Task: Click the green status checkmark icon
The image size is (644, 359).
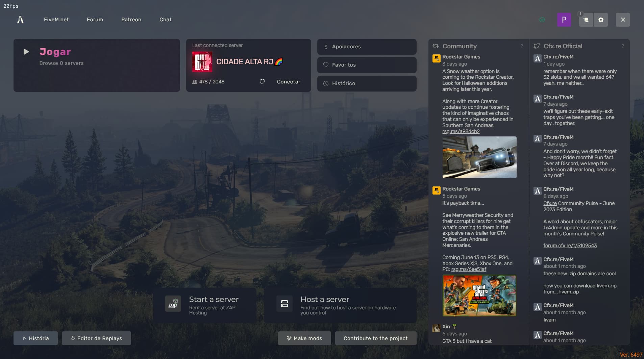Action: pyautogui.click(x=542, y=20)
